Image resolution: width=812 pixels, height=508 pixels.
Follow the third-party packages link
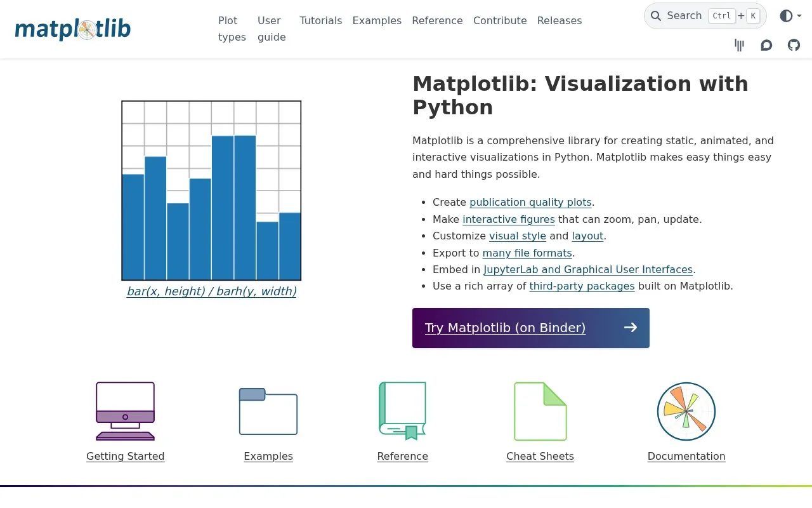pos(582,286)
